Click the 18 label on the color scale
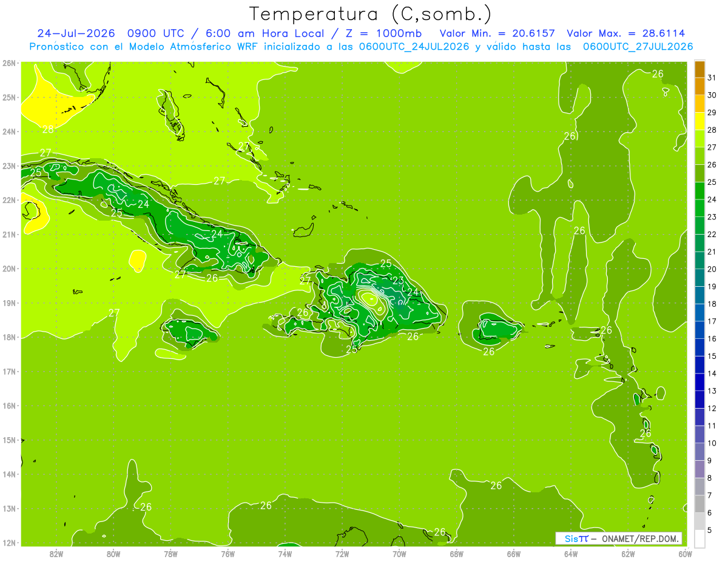 point(712,304)
